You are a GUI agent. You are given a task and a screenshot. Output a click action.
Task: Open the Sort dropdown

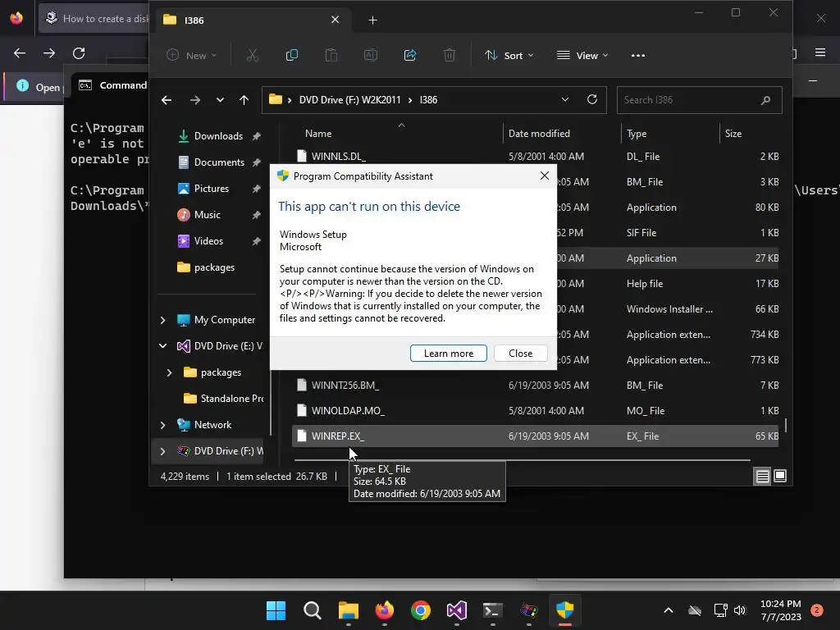509,55
